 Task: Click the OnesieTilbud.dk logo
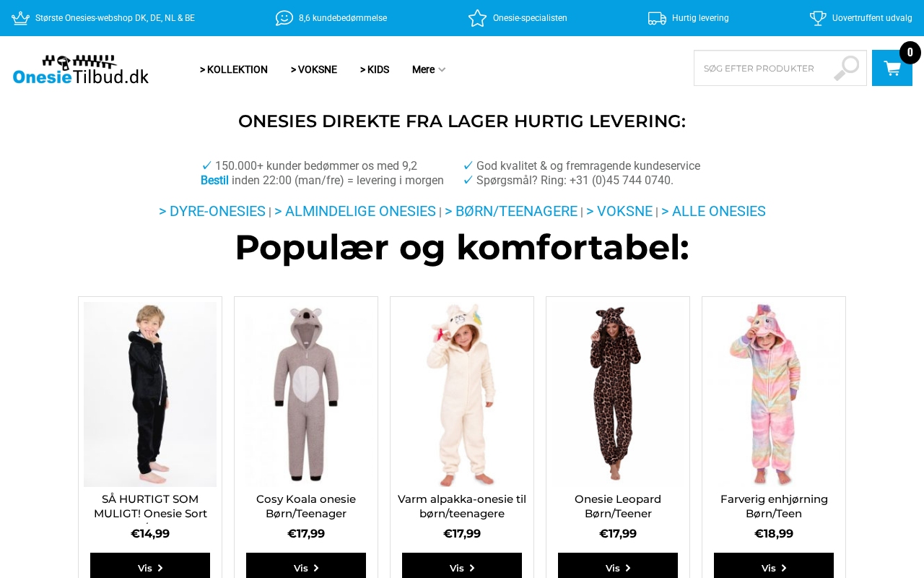point(81,69)
